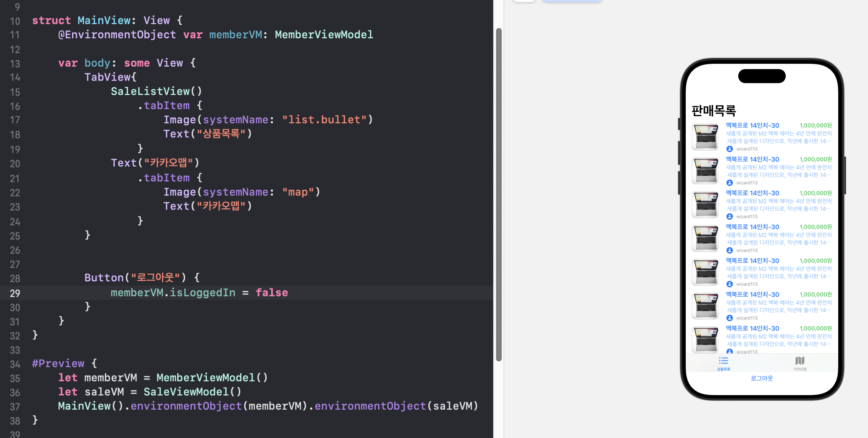This screenshot has height=438, width=868.
Task: Click the "map" string on line 22
Action: 298,192
